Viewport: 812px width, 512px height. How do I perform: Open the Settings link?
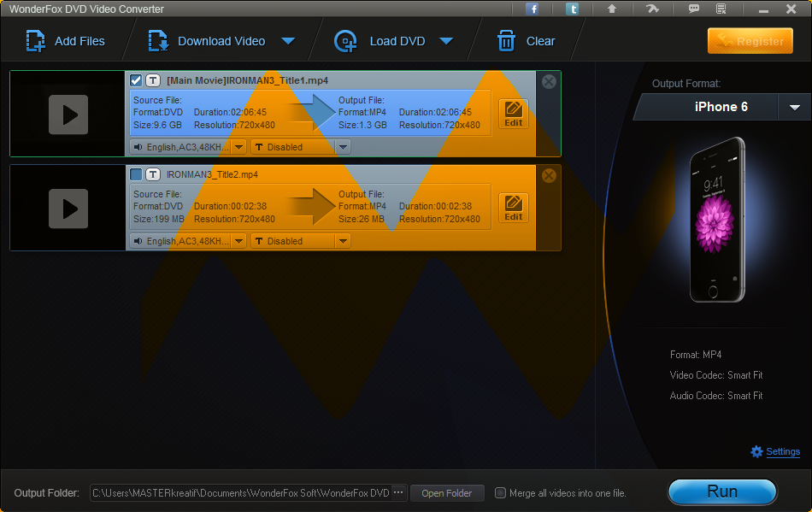782,451
